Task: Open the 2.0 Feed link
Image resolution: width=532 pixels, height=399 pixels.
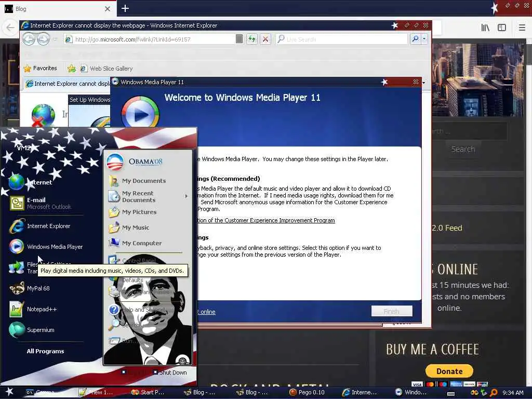Action: pyautogui.click(x=447, y=228)
